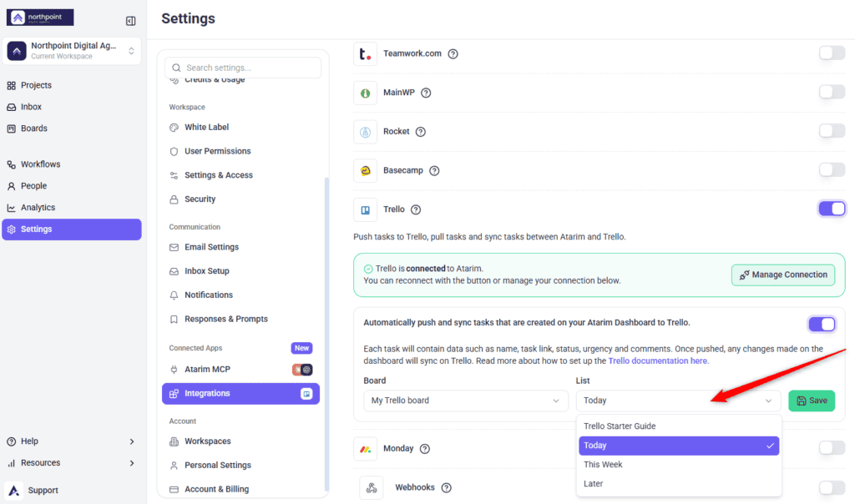
Task: Click the Support logo icon
Action: [14, 491]
